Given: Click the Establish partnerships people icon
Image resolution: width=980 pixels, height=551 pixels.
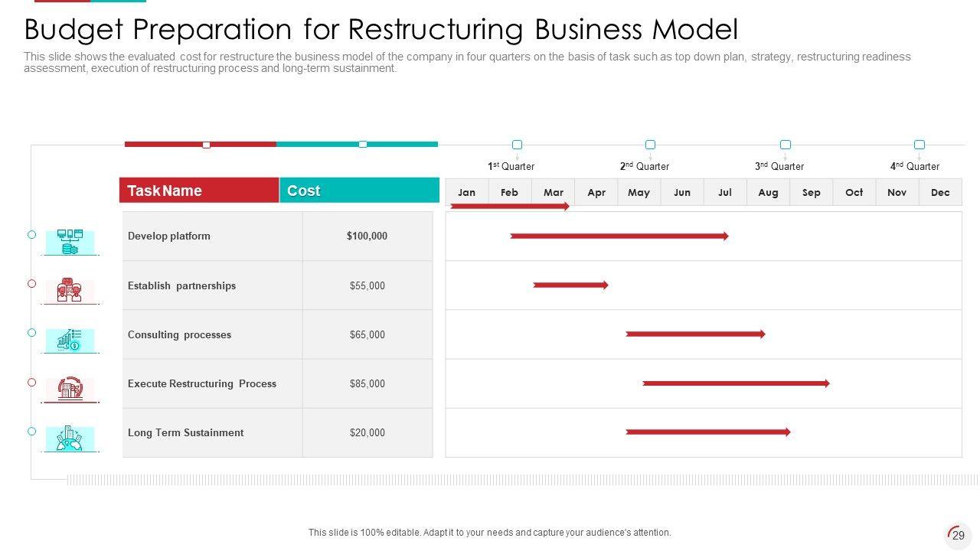Looking at the screenshot, I should (70, 291).
